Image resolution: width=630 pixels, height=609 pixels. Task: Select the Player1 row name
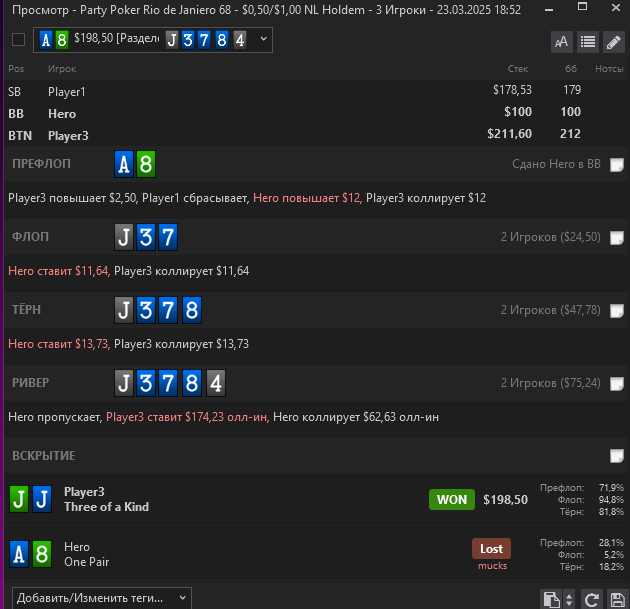[67, 92]
